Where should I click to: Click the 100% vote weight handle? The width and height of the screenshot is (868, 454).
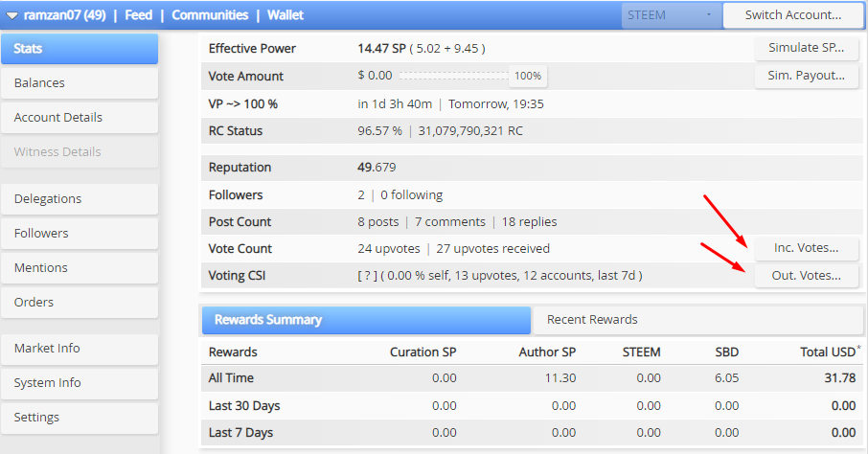[x=528, y=76]
